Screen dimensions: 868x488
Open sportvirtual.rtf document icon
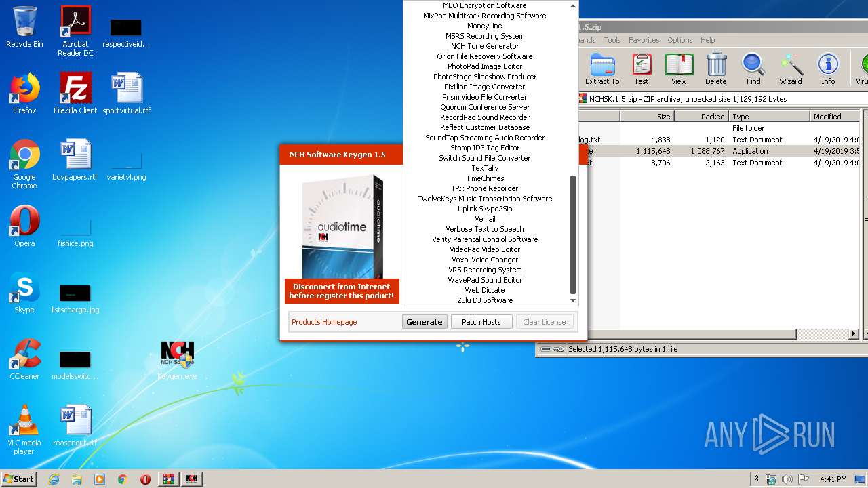[x=127, y=94]
